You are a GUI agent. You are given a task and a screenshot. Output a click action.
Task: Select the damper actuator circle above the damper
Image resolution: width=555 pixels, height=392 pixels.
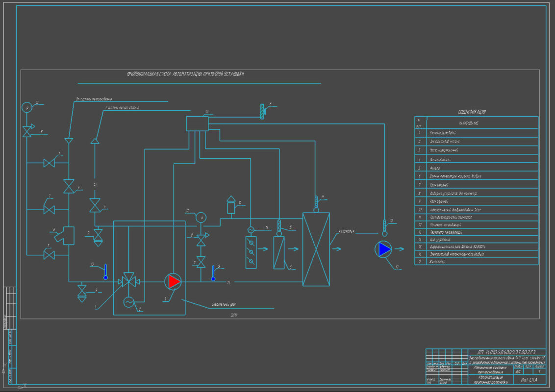(x=251, y=230)
